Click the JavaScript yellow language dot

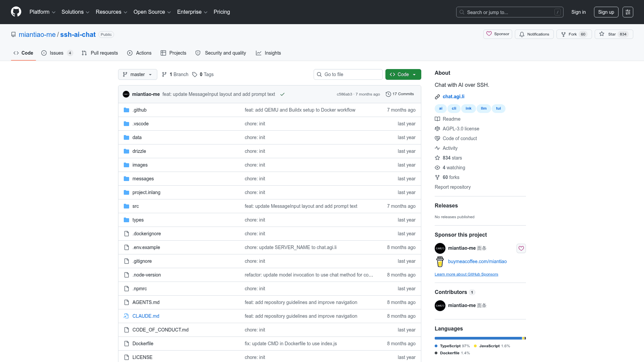coord(475,346)
